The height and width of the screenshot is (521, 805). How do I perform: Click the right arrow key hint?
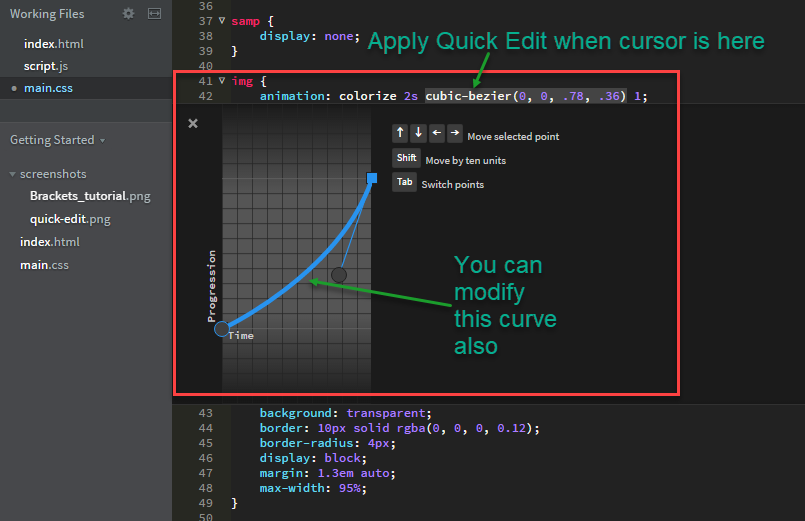(x=454, y=133)
